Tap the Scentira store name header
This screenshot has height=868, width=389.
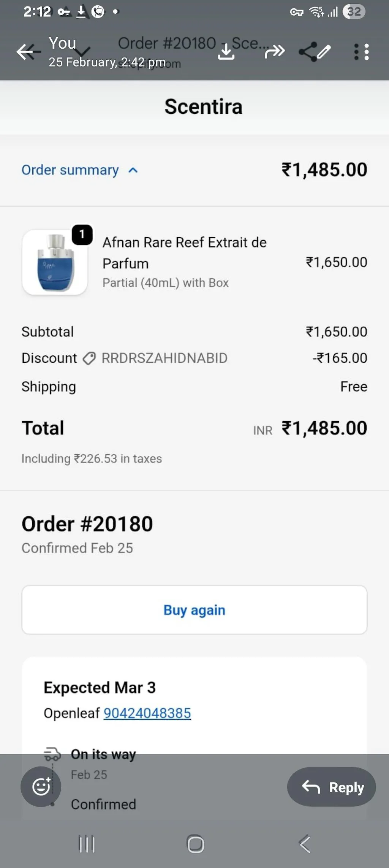[x=203, y=106]
